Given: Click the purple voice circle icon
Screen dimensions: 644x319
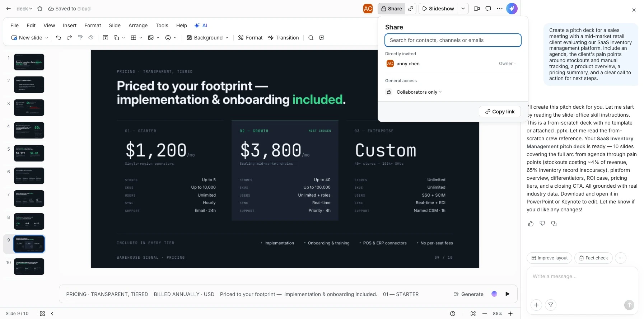Looking at the screenshot, I should click(x=494, y=294).
